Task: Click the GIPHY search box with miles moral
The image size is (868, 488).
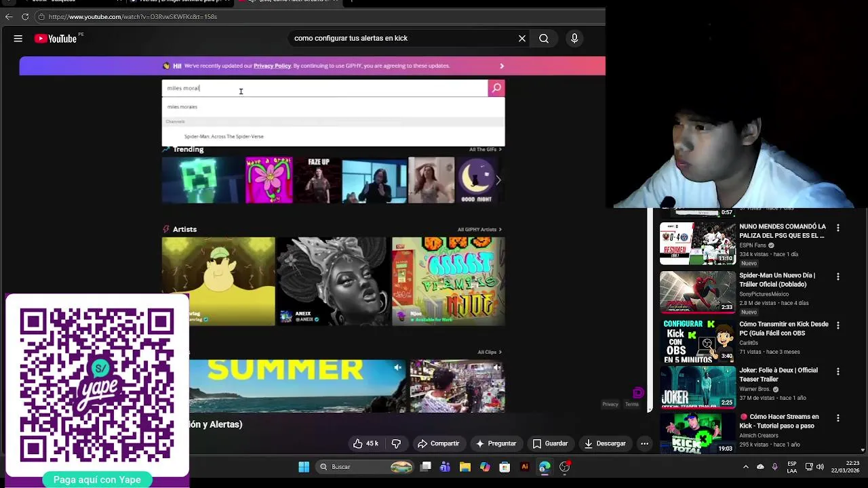Action: [x=325, y=88]
